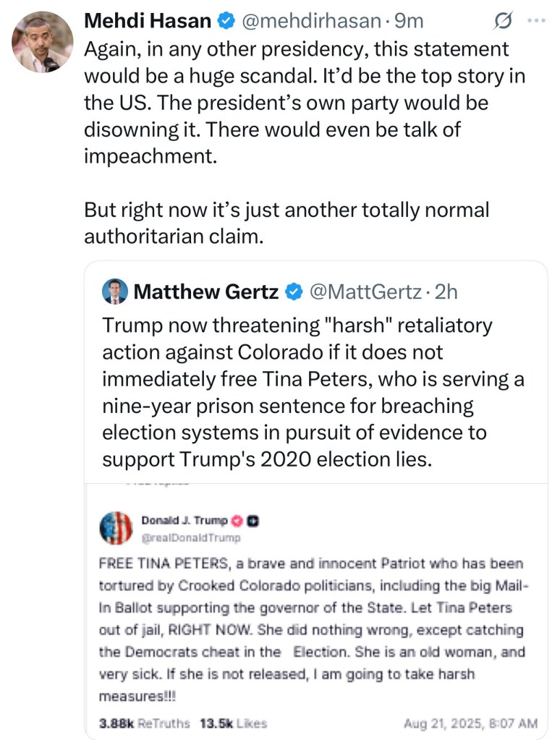The height and width of the screenshot is (740, 560).
Task: Click Mehdi Hasan's blue verified badge
Action: (x=226, y=22)
